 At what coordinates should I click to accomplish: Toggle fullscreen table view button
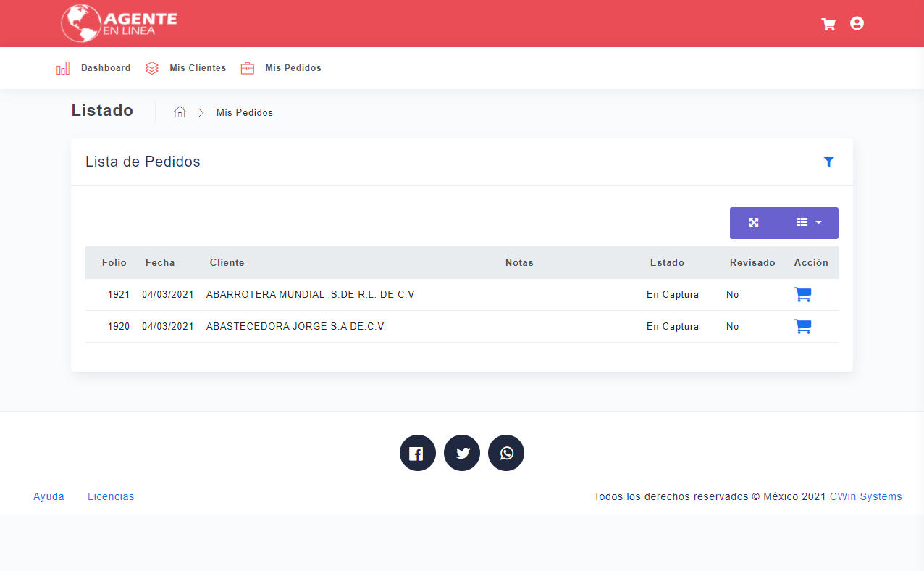click(x=754, y=222)
